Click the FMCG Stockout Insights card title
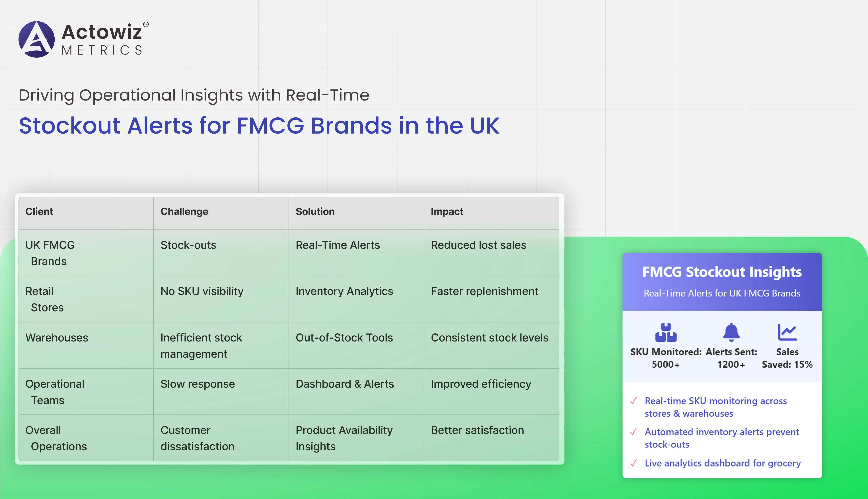 coord(722,272)
